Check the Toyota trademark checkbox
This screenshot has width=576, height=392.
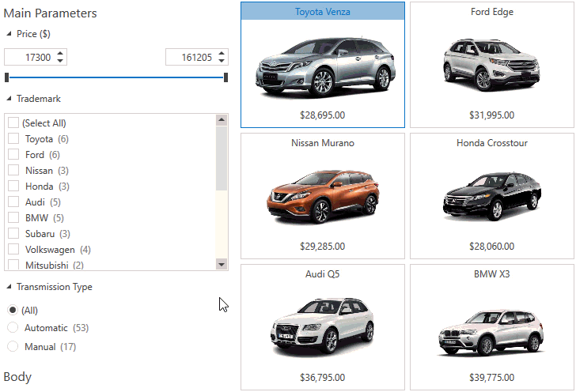[x=13, y=139]
